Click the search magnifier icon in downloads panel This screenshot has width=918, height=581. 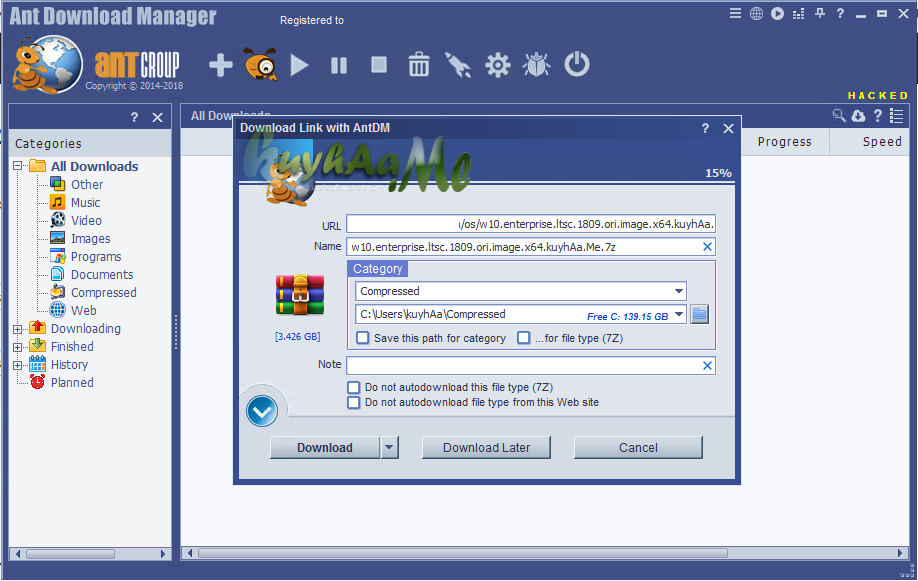tap(839, 115)
